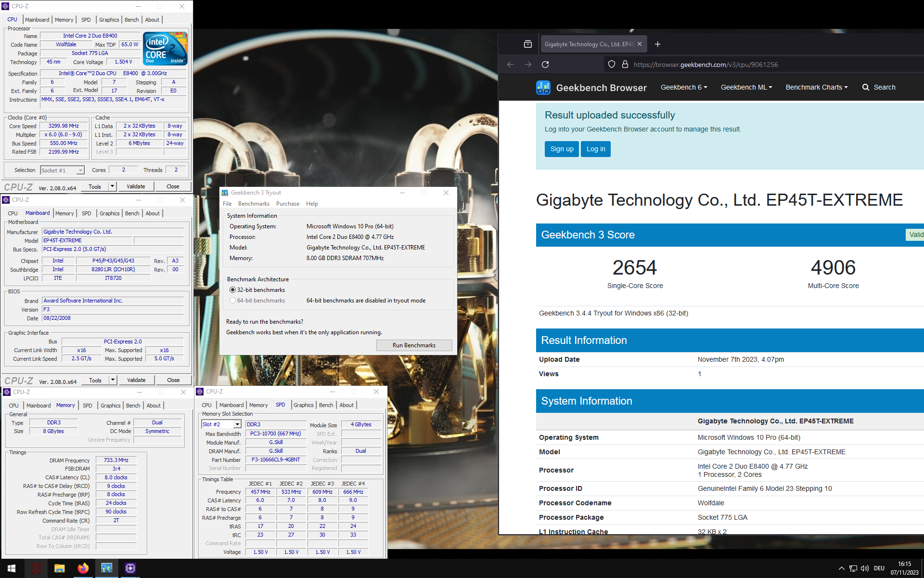Switch to Bench tab in top CPU-Z window

[131, 20]
